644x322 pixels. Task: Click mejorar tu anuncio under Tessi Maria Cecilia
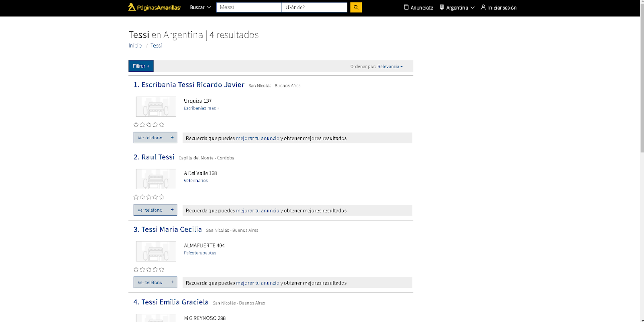coord(258,283)
